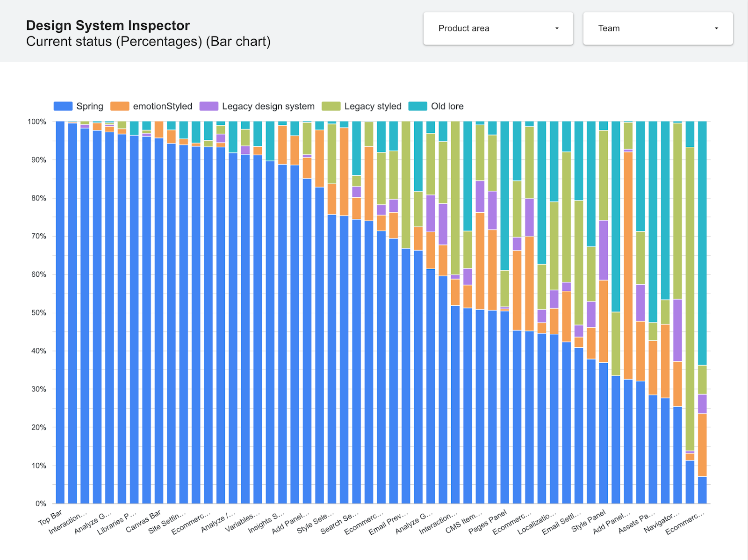Click the green Legacy styled swatch
The height and width of the screenshot is (560, 748).
pos(331,106)
